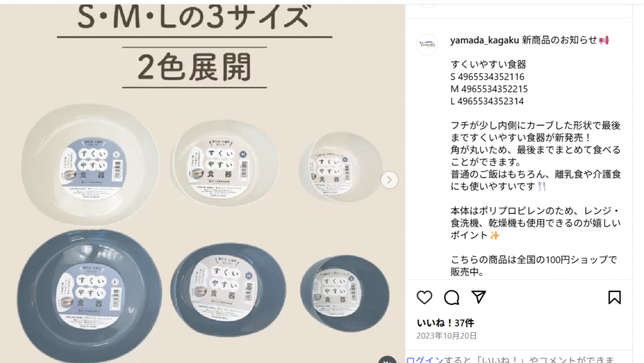This screenshot has height=363, width=644.
Task: Click the small blue S bowl image
Action: (x=345, y=293)
